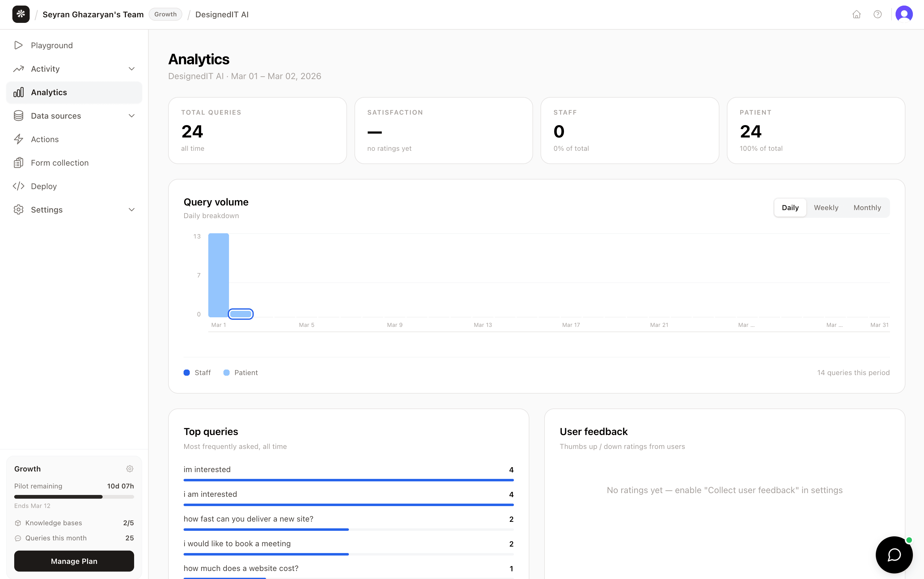This screenshot has width=924, height=579.
Task: Open the chat bubble in the bottom corner
Action: [894, 555]
